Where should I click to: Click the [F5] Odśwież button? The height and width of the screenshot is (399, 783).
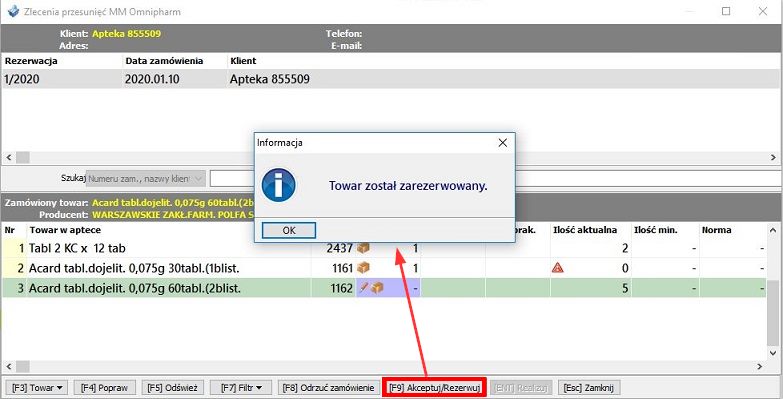[x=172, y=388]
